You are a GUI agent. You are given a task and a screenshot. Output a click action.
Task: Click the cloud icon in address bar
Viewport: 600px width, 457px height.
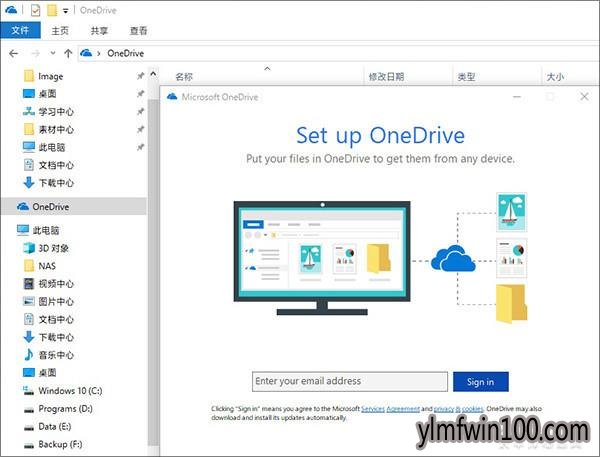click(86, 53)
